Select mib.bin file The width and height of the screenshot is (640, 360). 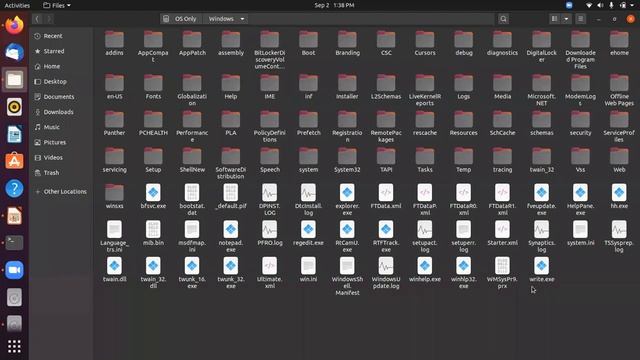[153, 233]
